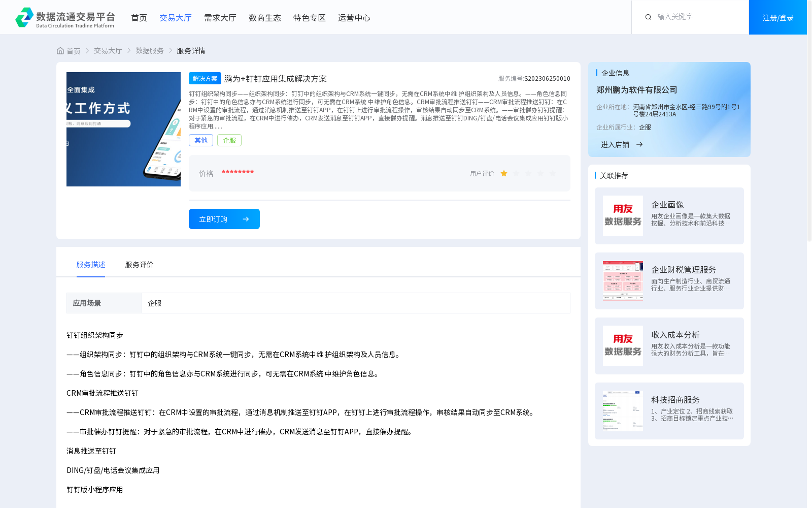Click company name 郑州鹏为软件有限公司
This screenshot has height=508, width=812.
(637, 90)
